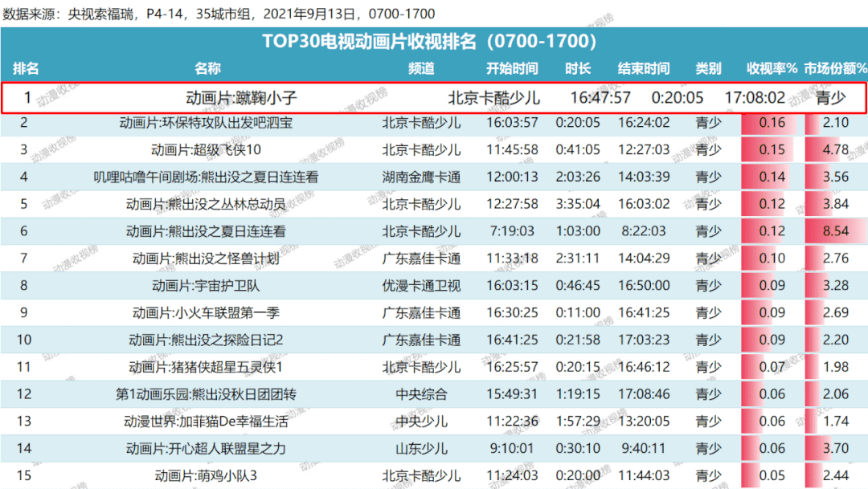Click duration 0:11:00
Screen dimensions: 868x489
pyautogui.click(x=578, y=313)
